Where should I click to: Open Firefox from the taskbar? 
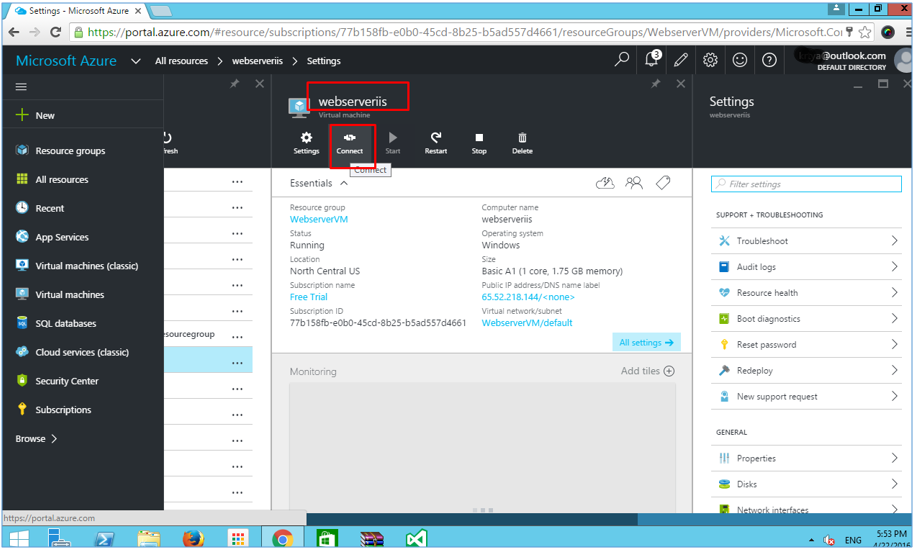click(x=193, y=538)
